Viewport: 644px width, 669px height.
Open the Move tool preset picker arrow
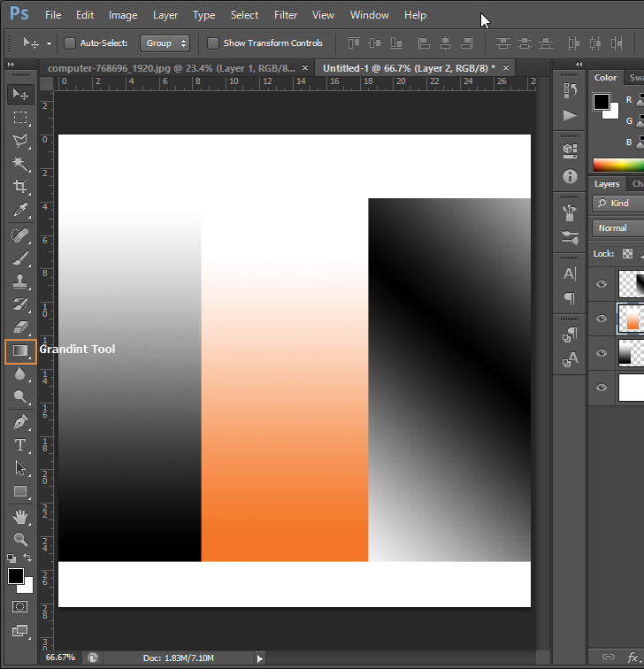pos(49,43)
